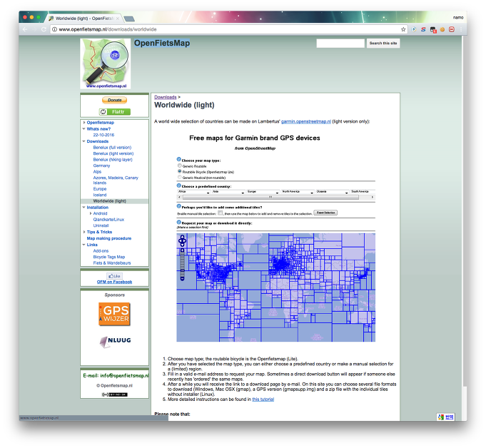Image resolution: width=486 pixels, height=448 pixels.
Task: Click the OpenFietsMap magnifier logo
Action: tap(106, 63)
